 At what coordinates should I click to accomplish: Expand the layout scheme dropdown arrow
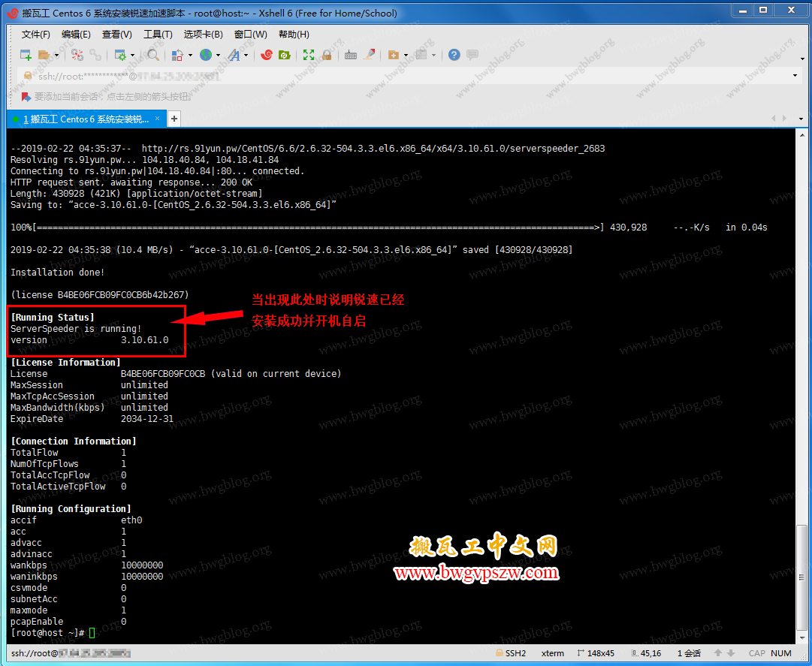190,56
